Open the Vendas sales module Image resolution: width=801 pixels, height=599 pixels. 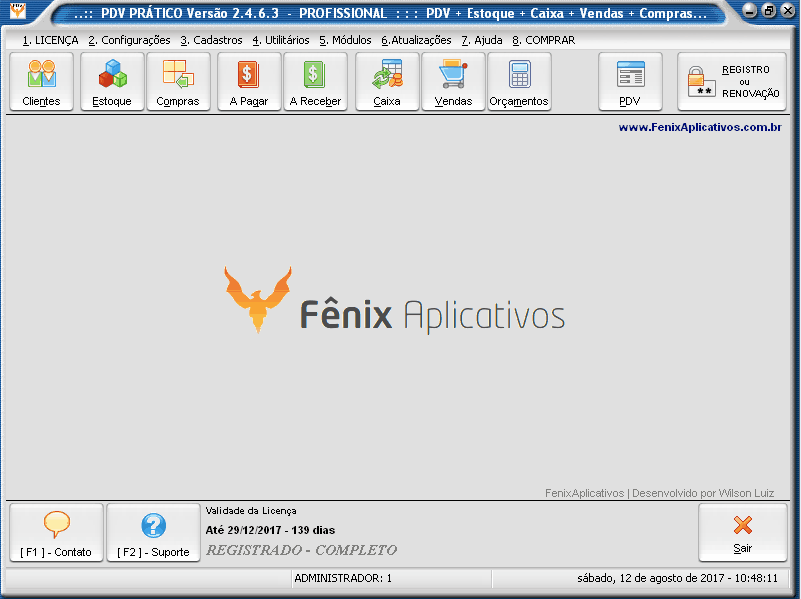pos(453,82)
